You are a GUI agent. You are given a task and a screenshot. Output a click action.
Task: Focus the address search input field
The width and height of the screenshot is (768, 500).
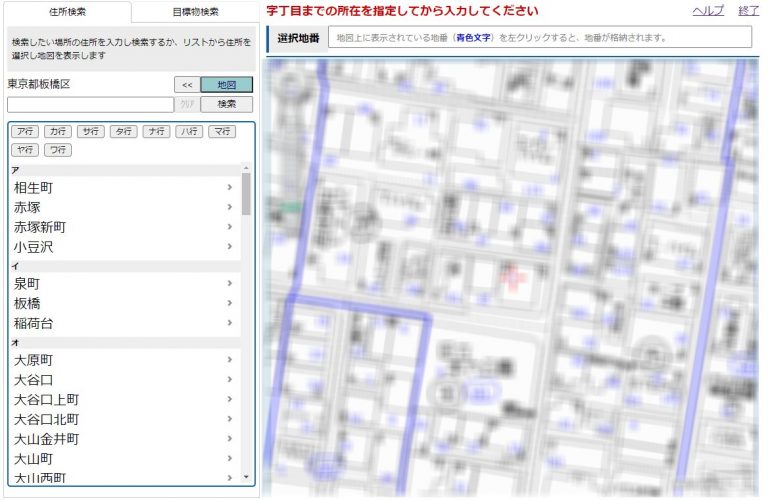tap(91, 104)
